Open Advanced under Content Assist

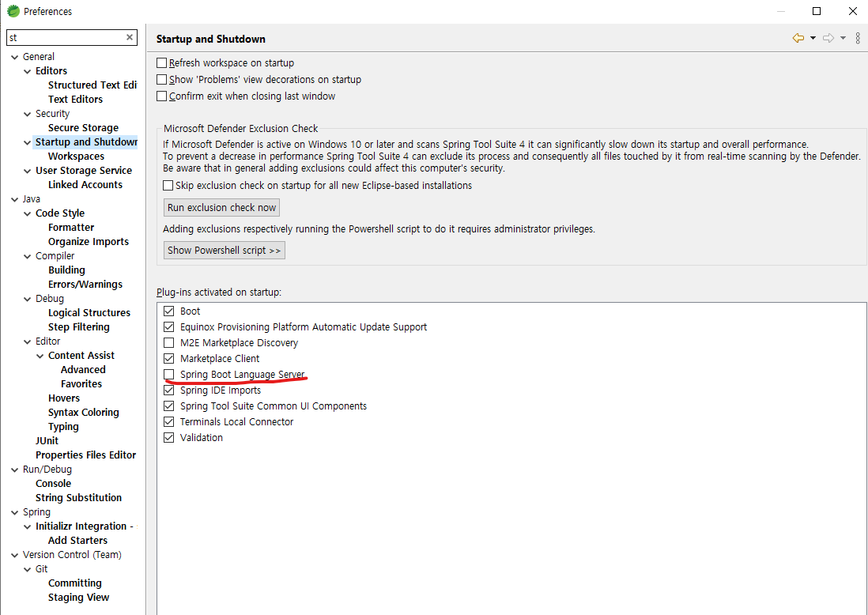click(x=83, y=369)
